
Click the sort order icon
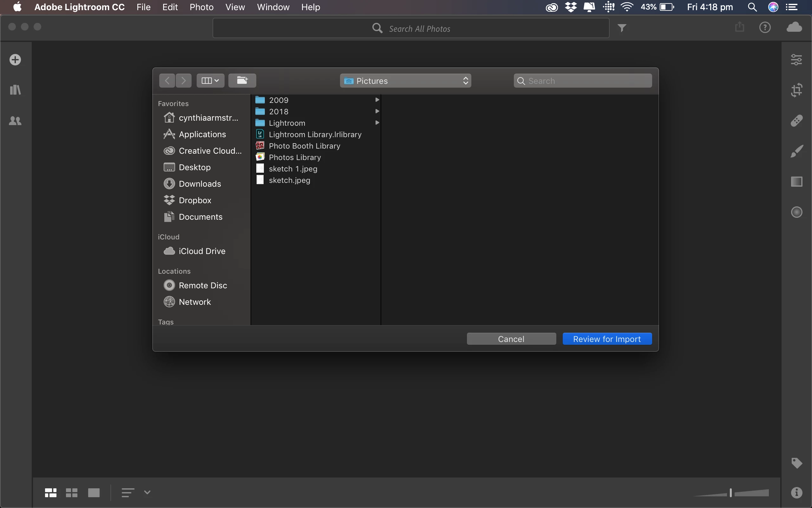(x=128, y=492)
